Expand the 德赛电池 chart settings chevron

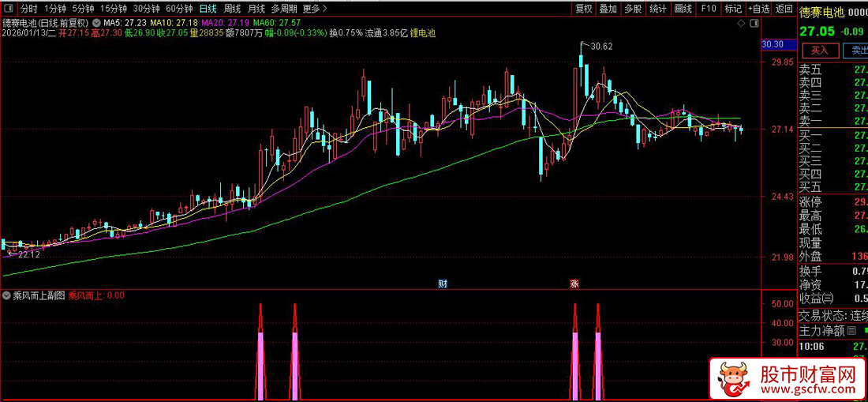pyautogui.click(x=96, y=23)
